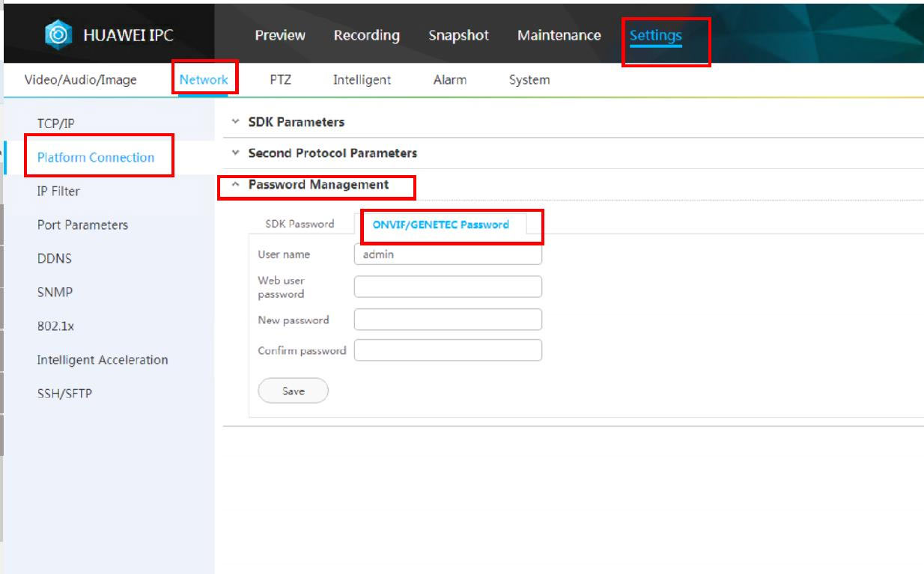Expand Second Protocol Parameters chevron

[235, 153]
